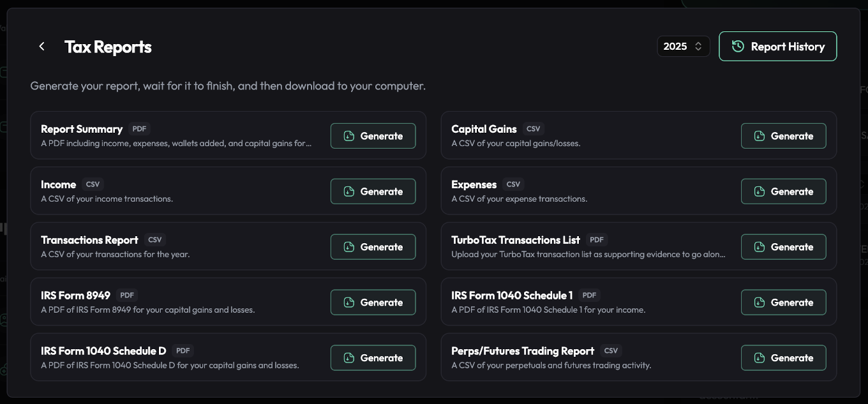The image size is (868, 404).
Task: Click the download icon for Income report
Action: pyautogui.click(x=348, y=191)
